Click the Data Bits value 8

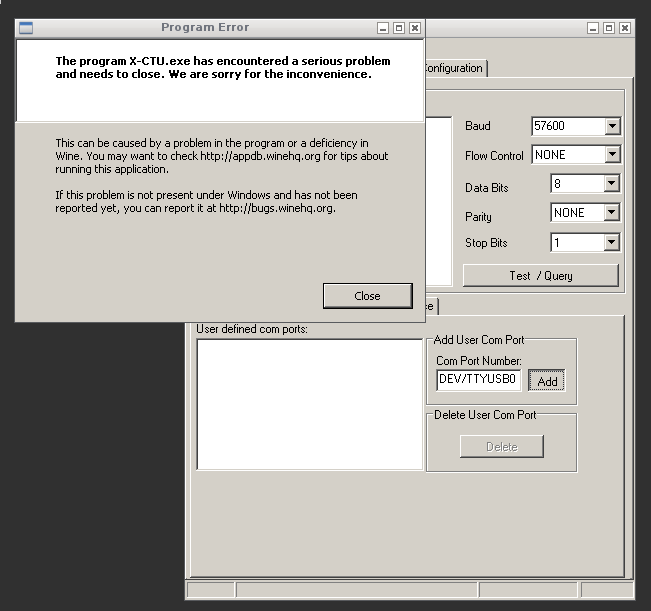pos(557,184)
